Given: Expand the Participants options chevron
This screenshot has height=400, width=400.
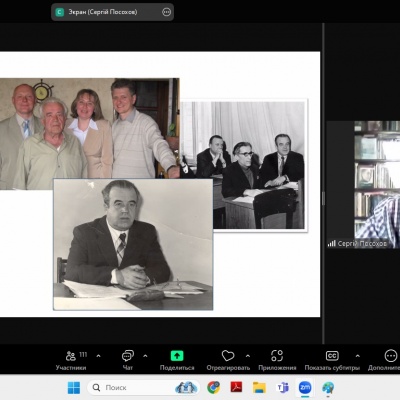Looking at the screenshot, I should coord(98,356).
